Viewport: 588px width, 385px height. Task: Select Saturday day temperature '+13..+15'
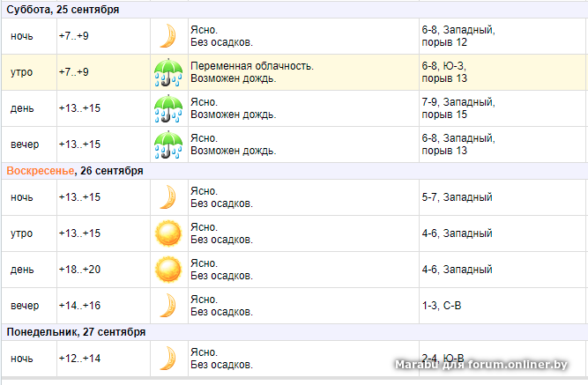(79, 108)
